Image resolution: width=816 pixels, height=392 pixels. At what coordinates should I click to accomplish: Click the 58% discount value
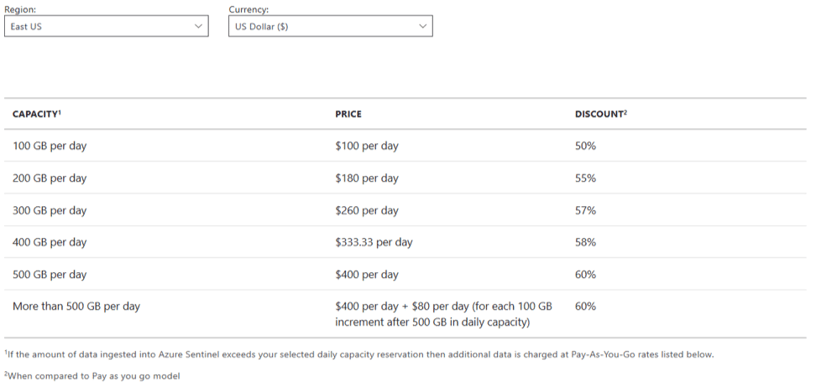tap(585, 242)
